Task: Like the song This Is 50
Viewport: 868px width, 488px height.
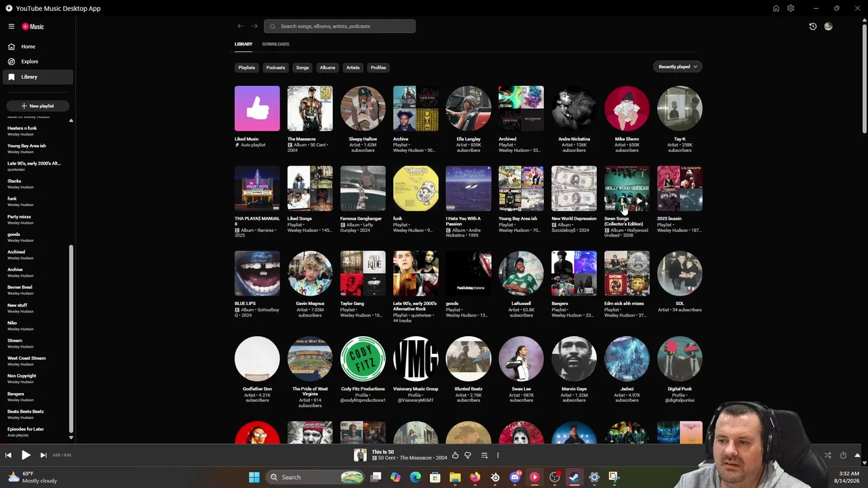Action: tap(455, 455)
